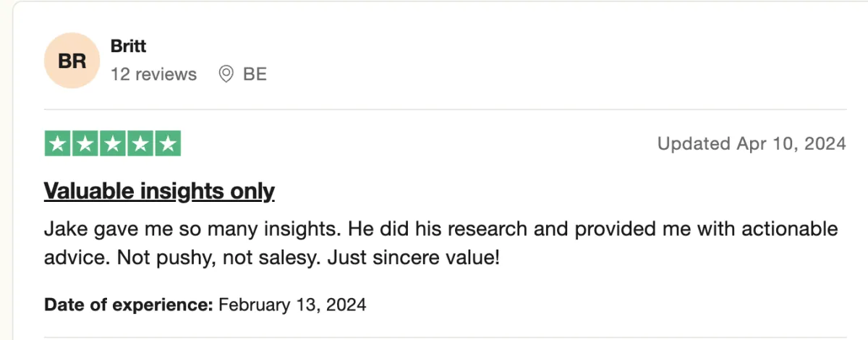Click the "Updated Apr 10, 2024" timestamp
This screenshot has height=340, width=868.
click(752, 144)
